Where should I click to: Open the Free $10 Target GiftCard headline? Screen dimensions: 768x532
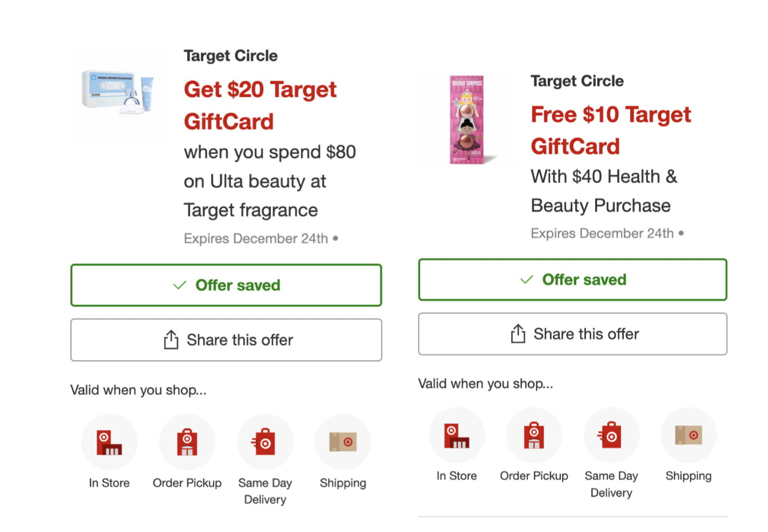(x=611, y=130)
